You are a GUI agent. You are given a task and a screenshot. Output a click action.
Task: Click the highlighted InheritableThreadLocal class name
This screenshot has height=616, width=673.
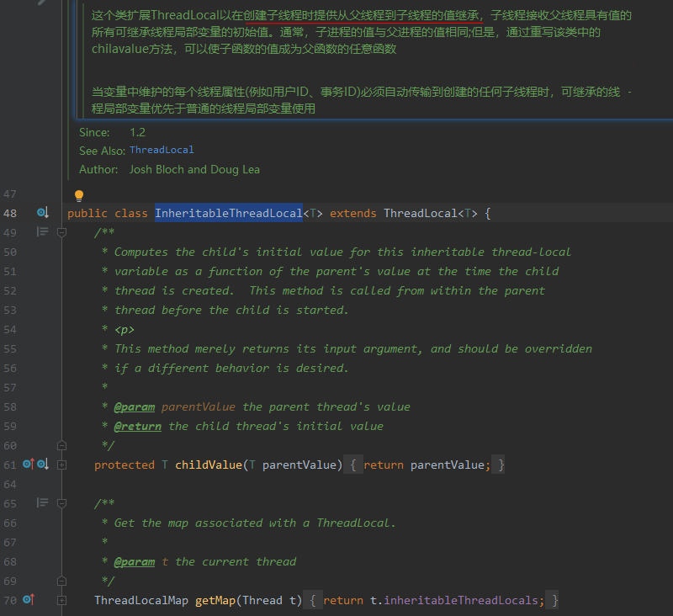pyautogui.click(x=229, y=213)
